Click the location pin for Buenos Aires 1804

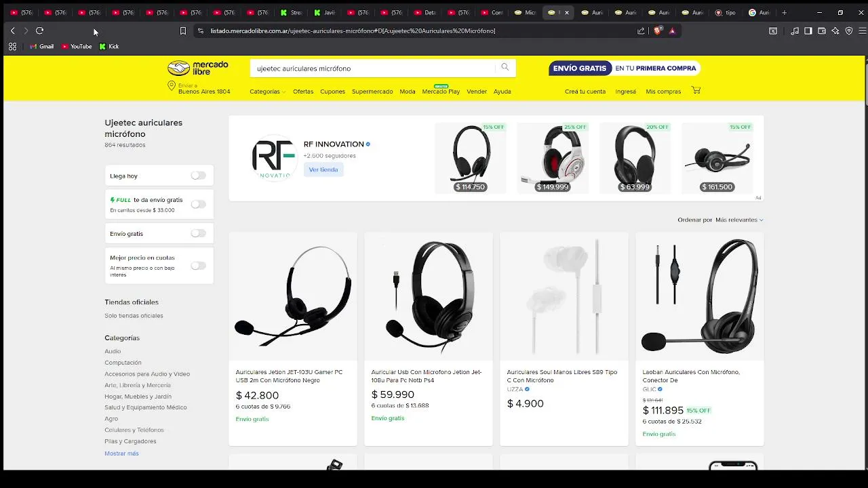[172, 86]
